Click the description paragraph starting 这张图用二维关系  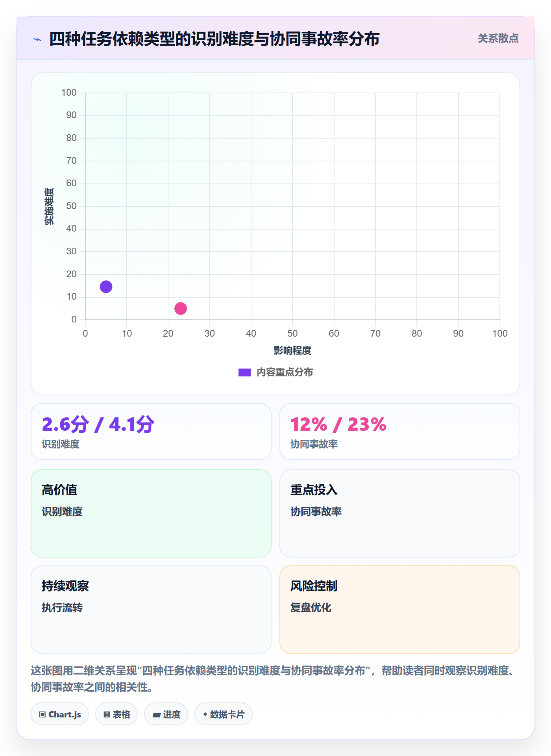click(274, 679)
